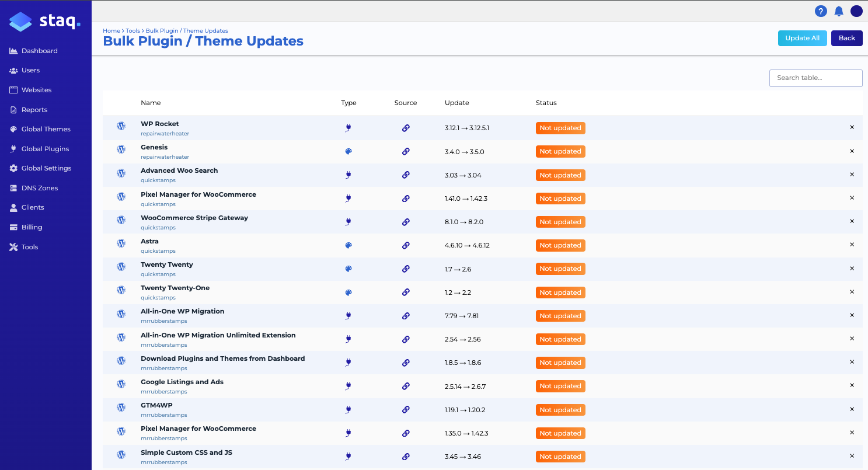This screenshot has height=470, width=868.
Task: Open Global Settings in the sidebar
Action: 40,168
